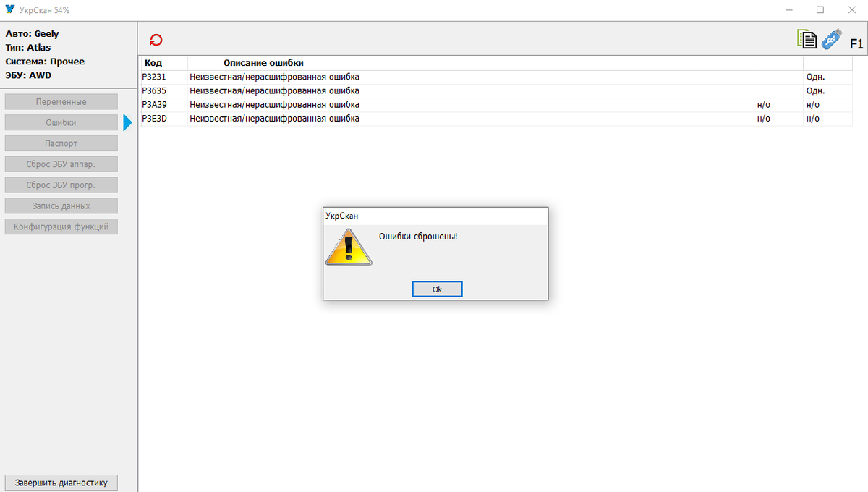This screenshot has width=868, height=492.
Task: Click the УкрСкан logo in title bar
Action: (x=9, y=10)
